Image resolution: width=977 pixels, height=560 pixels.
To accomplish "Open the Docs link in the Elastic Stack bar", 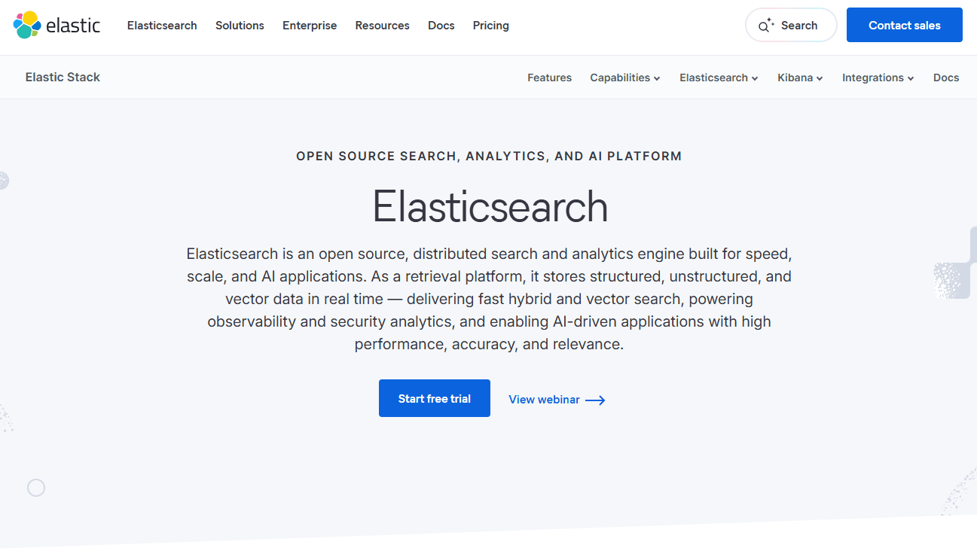I will (x=945, y=78).
